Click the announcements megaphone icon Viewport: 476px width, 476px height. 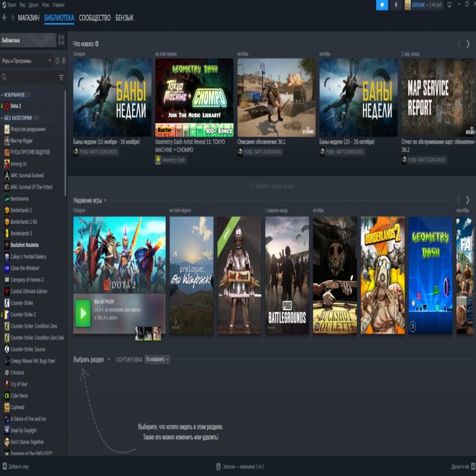(x=382, y=5)
